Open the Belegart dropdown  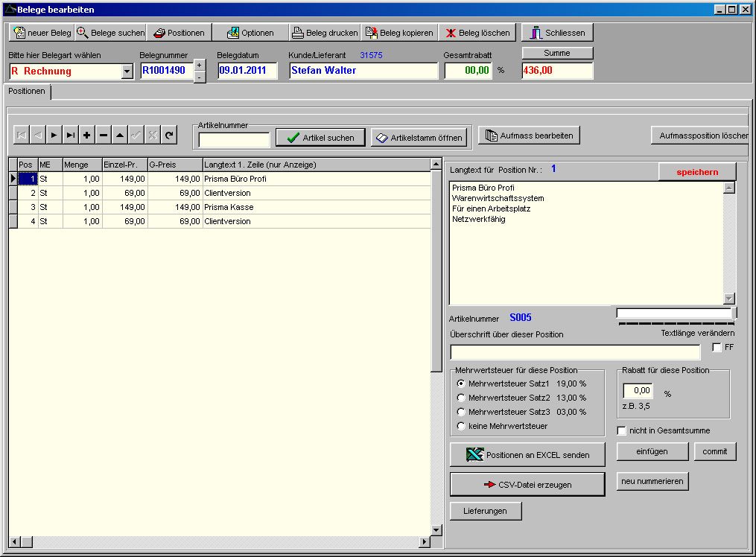(127, 71)
